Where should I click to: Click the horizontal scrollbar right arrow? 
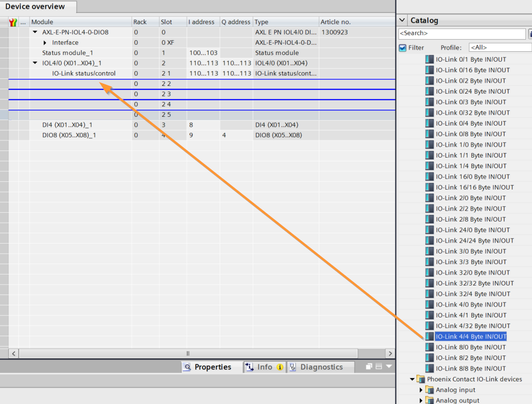pyautogui.click(x=390, y=353)
